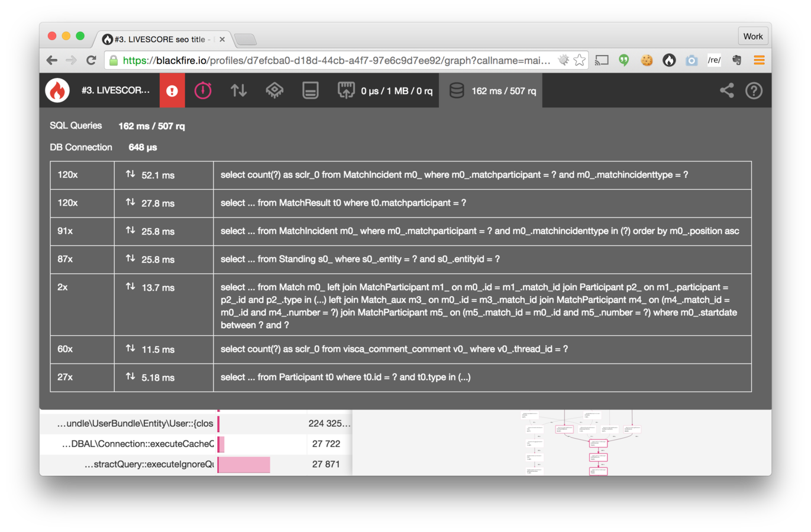Click the browser forward arrow

pyautogui.click(x=71, y=60)
